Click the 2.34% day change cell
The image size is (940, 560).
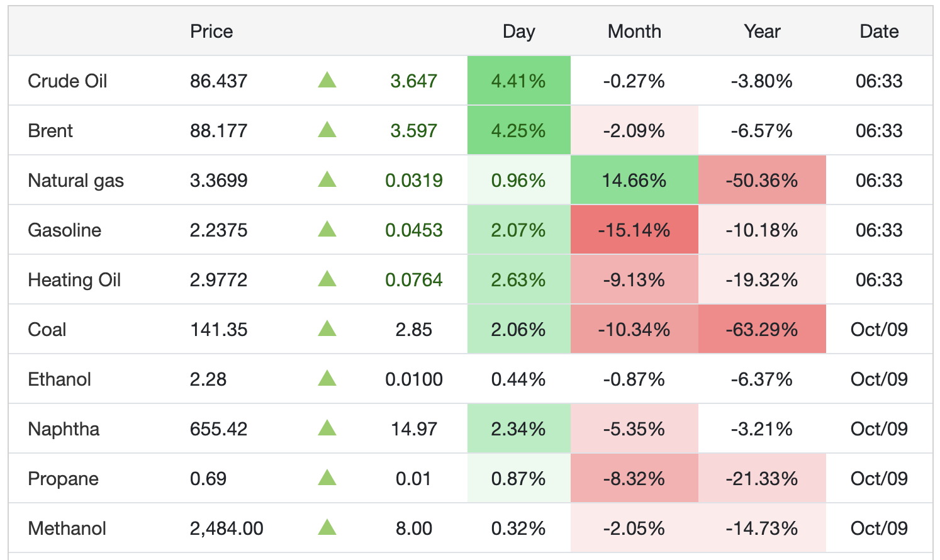[x=519, y=428]
